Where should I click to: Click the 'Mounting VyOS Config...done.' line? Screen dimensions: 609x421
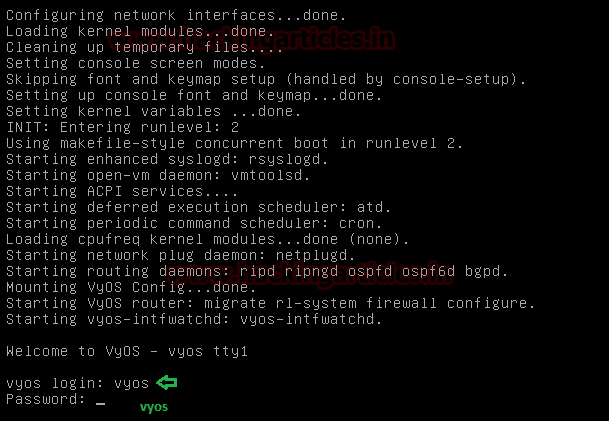pyautogui.click(x=131, y=287)
